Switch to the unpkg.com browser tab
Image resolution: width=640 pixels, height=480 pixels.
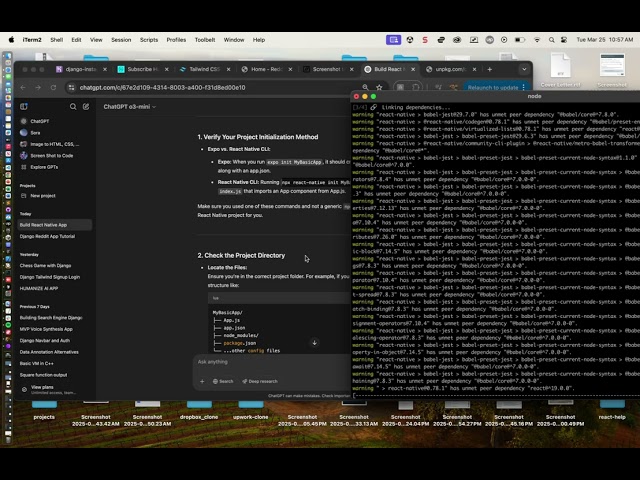point(450,69)
